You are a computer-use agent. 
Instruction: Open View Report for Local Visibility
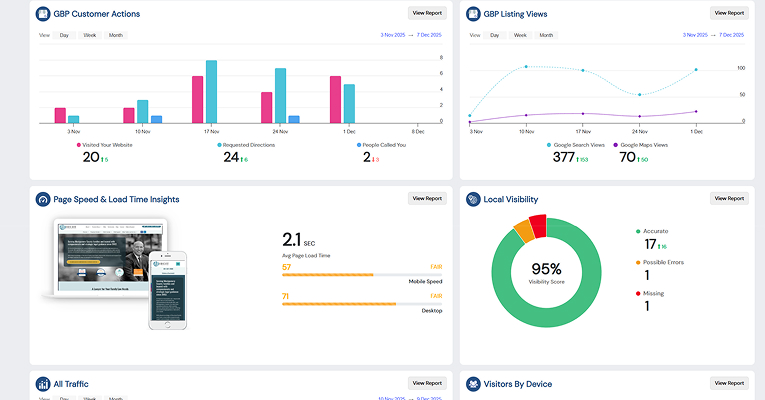point(728,198)
